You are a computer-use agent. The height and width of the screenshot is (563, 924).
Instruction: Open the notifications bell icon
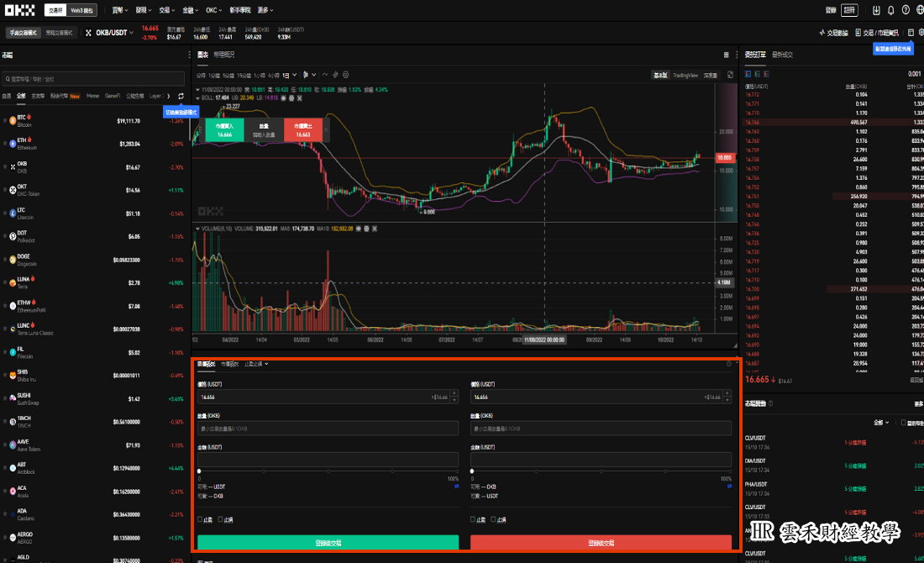coord(891,10)
